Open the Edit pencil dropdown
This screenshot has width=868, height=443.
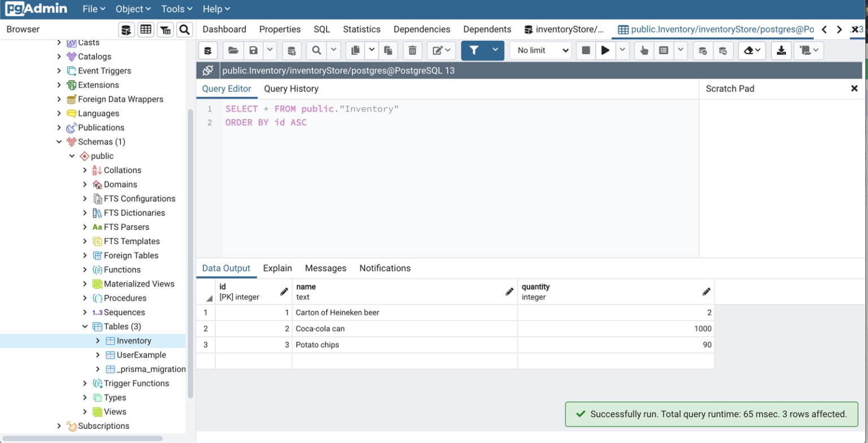pyautogui.click(x=441, y=50)
